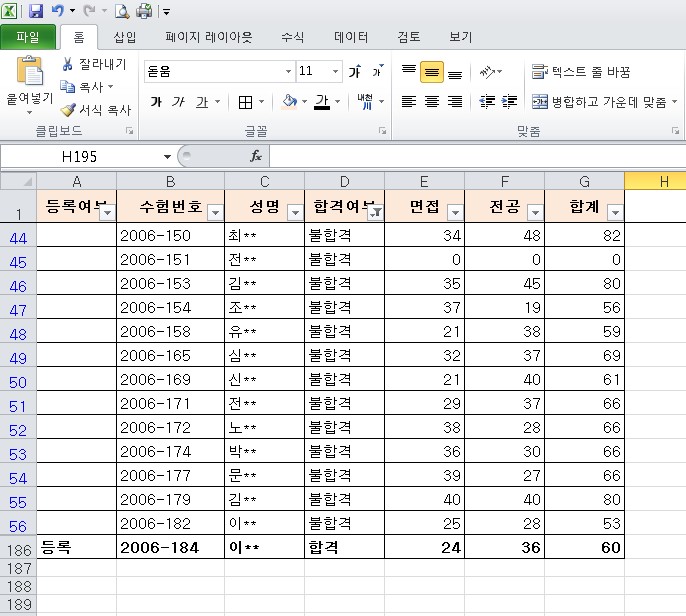Click into the formula bar
This screenshot has height=616, width=686.
pyautogui.click(x=478, y=156)
